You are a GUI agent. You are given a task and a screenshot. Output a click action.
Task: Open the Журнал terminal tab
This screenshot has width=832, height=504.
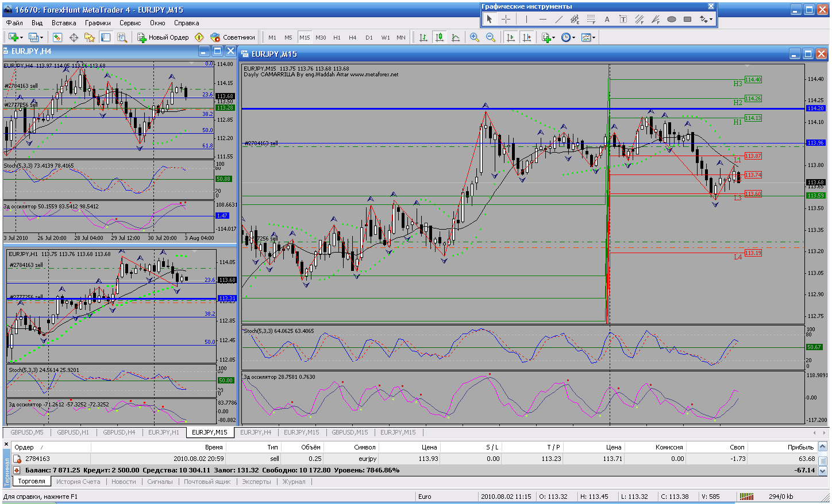294,482
